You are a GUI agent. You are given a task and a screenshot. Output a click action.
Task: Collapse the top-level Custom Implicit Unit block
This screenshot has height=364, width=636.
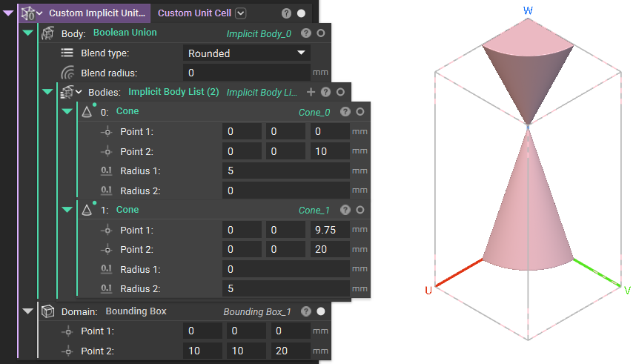click(x=8, y=13)
